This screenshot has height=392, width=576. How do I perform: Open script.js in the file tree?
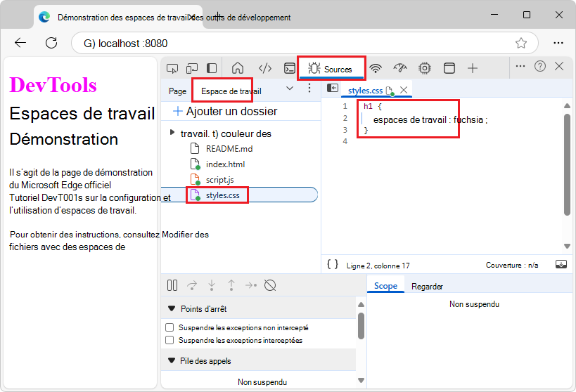(212, 179)
